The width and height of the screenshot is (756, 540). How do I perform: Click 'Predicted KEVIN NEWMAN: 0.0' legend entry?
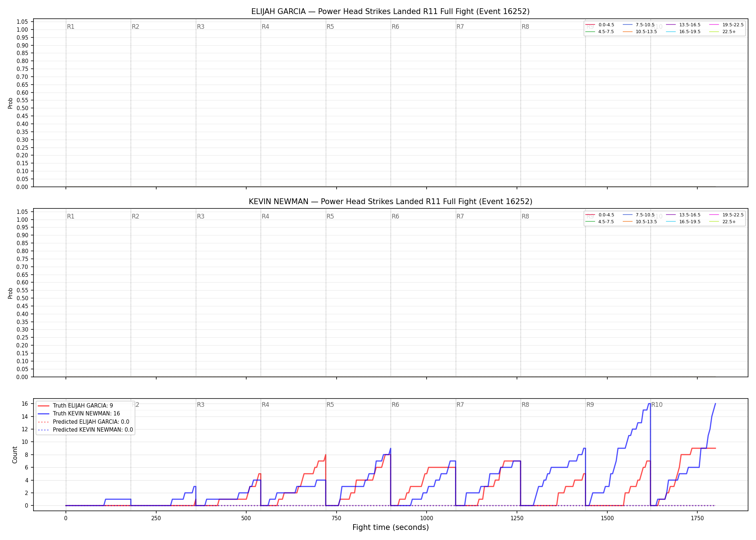pyautogui.click(x=85, y=430)
